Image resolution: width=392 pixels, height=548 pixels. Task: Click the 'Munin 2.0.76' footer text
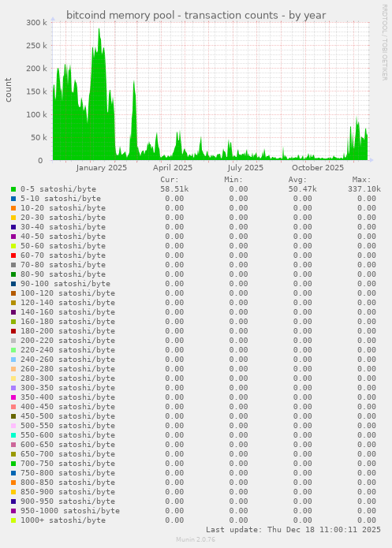[196, 539]
